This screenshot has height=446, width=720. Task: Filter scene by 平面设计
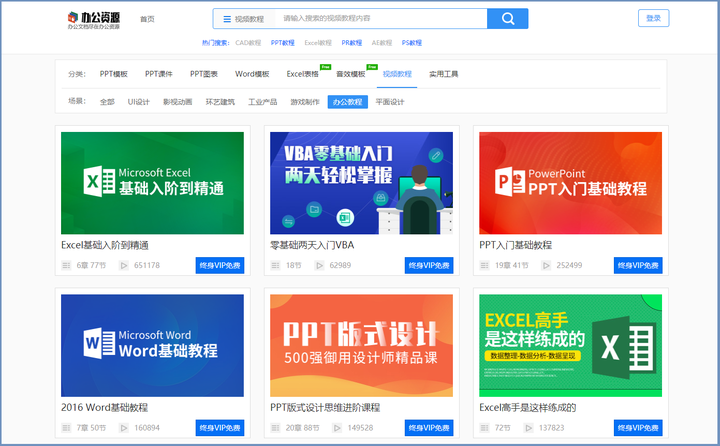click(x=390, y=102)
